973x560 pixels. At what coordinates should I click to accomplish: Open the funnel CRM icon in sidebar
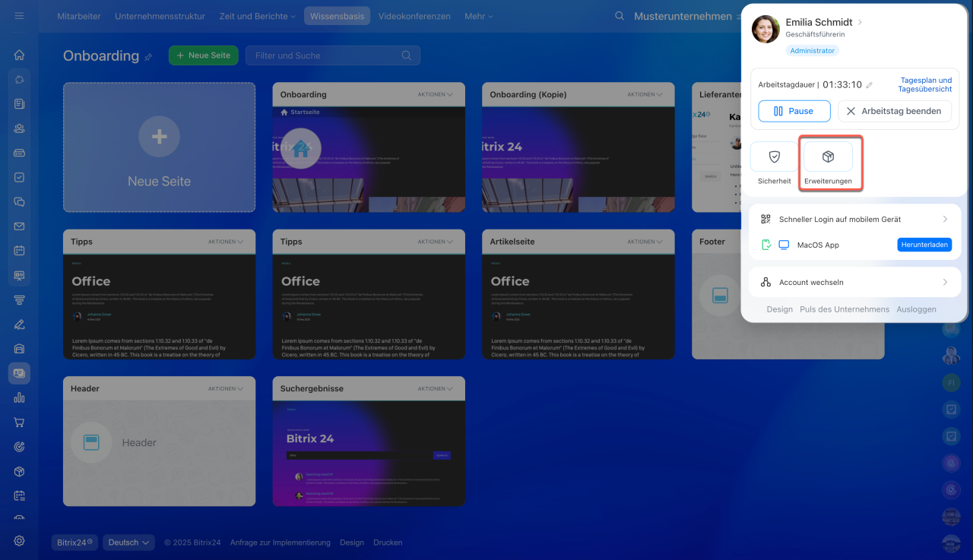[x=19, y=300]
